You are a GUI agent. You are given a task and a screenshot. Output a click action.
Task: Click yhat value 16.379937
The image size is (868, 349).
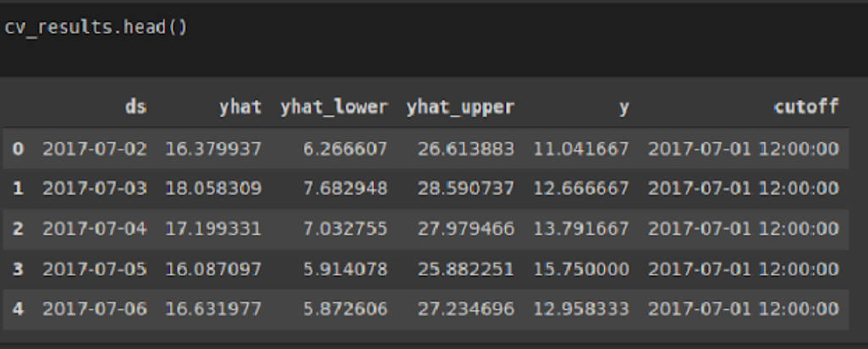click(x=213, y=149)
